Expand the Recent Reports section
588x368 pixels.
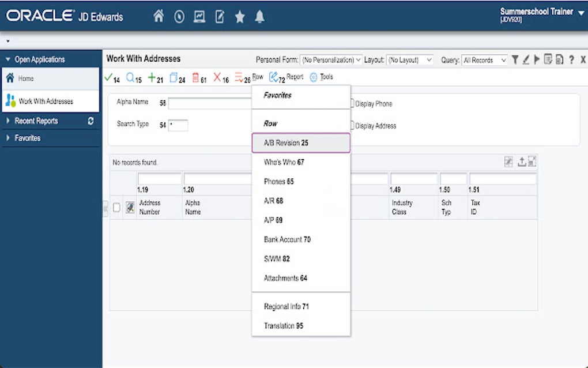point(36,121)
